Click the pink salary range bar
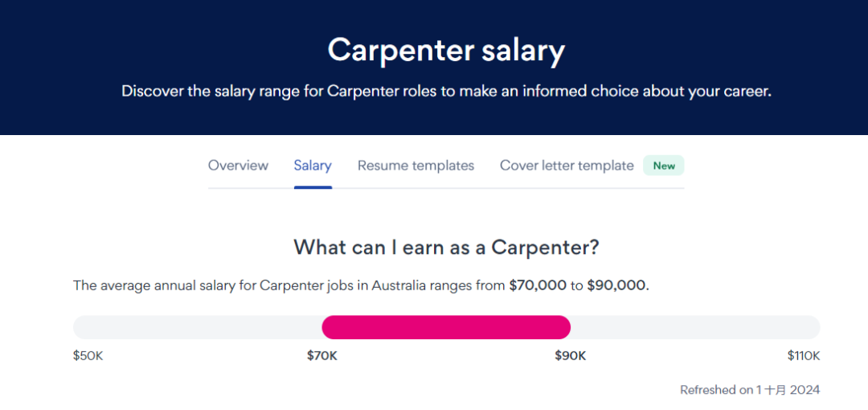The width and height of the screenshot is (868, 410). [446, 327]
